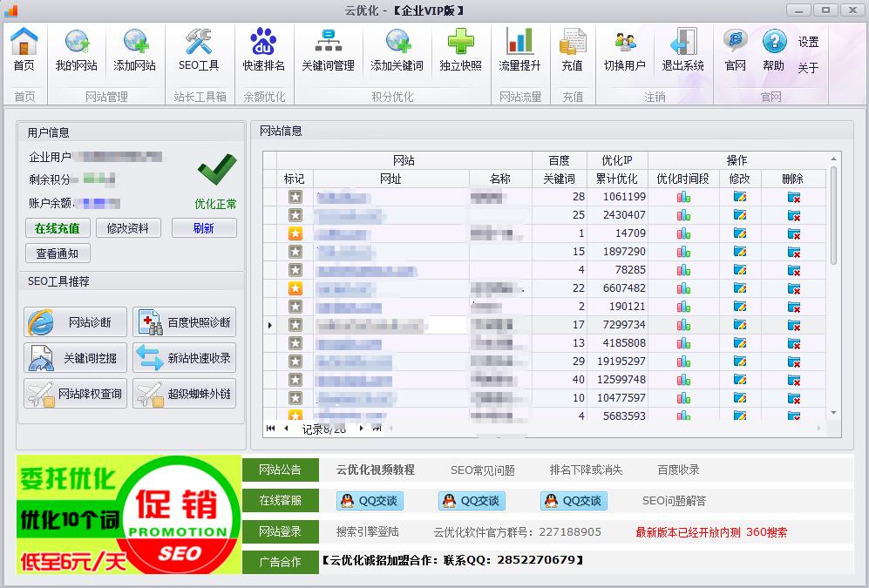Open 优化时间段 chart for first row
The height and width of the screenshot is (588, 869).
(682, 197)
